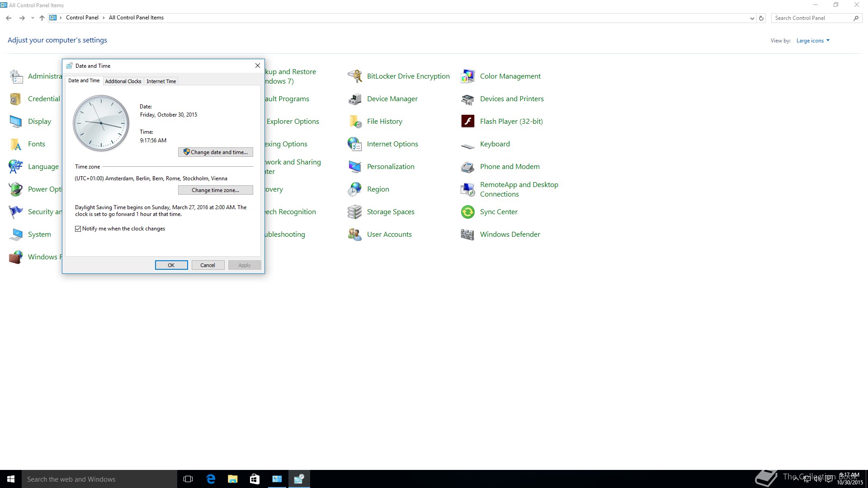Open the BitLocker Drive Encryption icon
Screen dimensions: 868x488
[355, 76]
